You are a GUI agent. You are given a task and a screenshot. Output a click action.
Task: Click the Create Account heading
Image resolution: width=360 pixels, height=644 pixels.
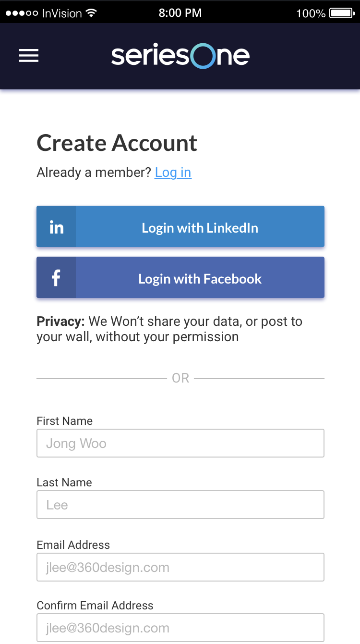pos(117,143)
